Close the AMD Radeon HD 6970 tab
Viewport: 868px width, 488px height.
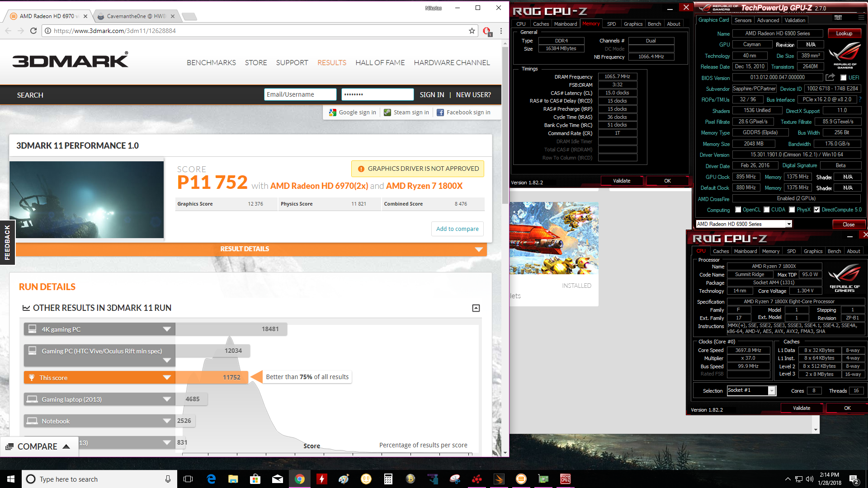(x=85, y=16)
